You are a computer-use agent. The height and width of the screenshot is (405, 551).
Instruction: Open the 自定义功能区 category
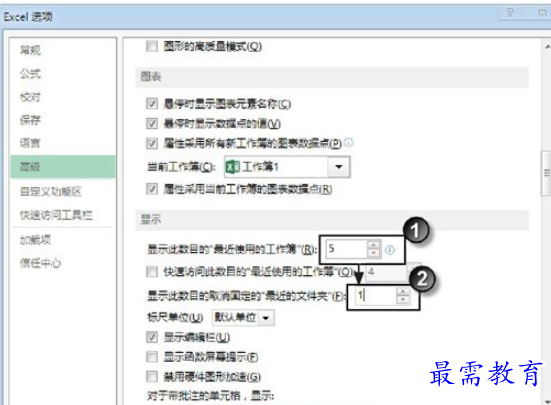pyautogui.click(x=51, y=191)
